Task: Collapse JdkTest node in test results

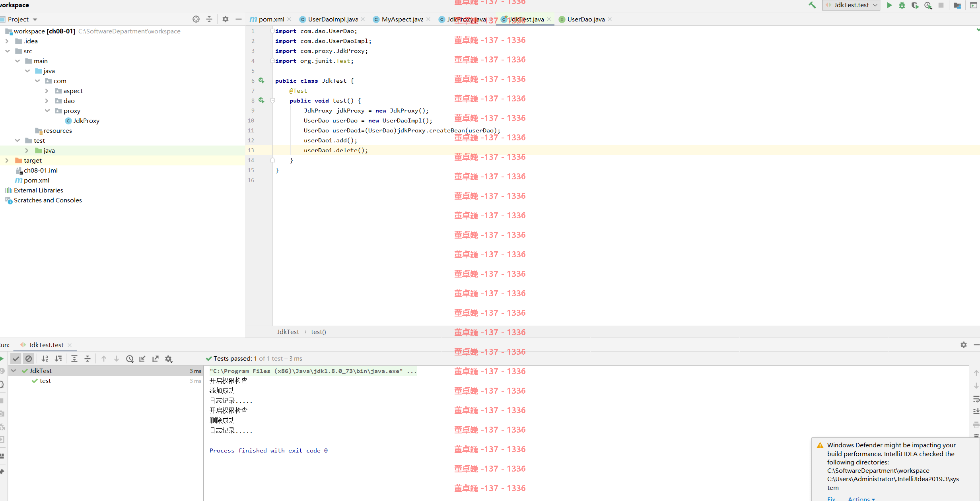Action: tap(14, 371)
